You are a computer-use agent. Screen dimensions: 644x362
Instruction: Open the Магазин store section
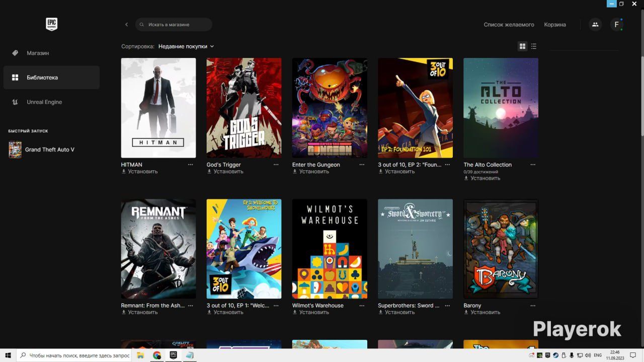pos(51,53)
